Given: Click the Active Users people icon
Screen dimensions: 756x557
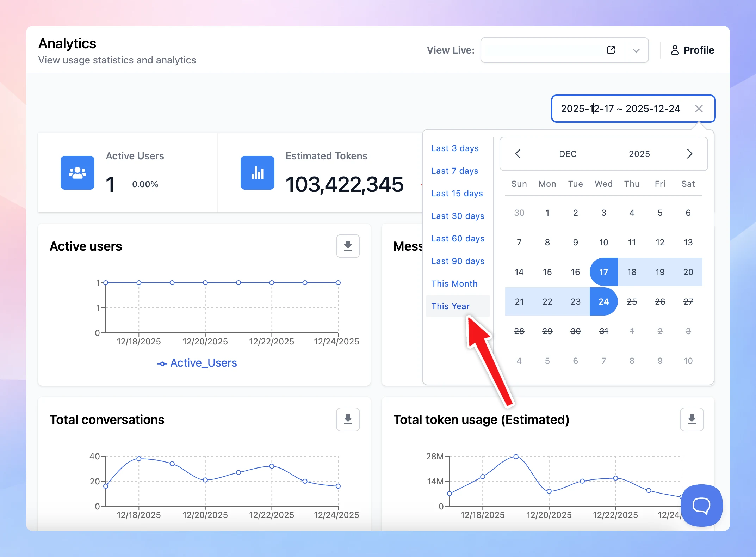Looking at the screenshot, I should [78, 173].
